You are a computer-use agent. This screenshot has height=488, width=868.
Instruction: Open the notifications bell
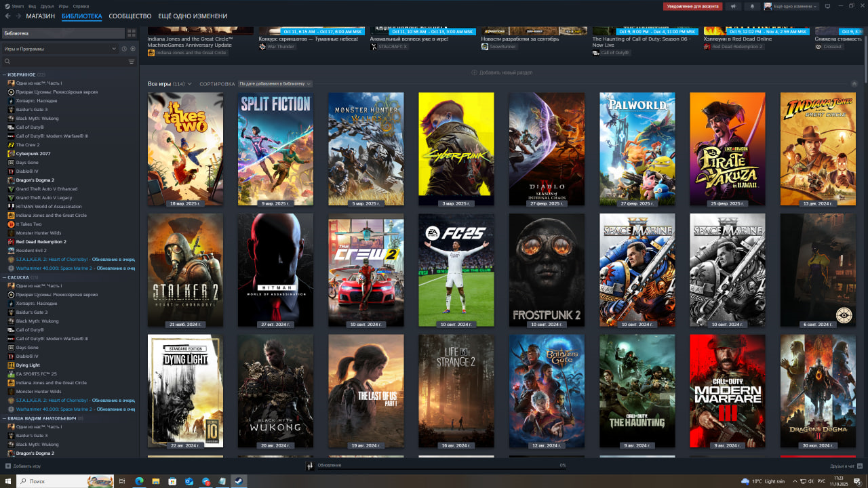[751, 6]
